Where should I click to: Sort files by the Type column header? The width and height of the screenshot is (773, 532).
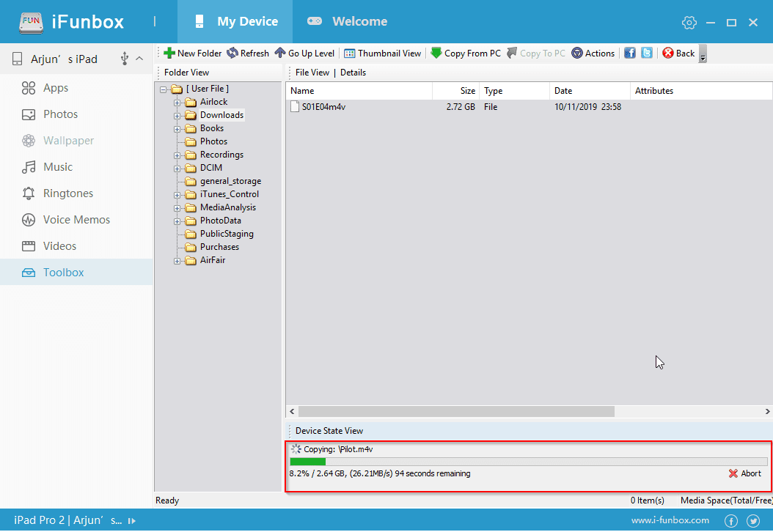point(514,91)
